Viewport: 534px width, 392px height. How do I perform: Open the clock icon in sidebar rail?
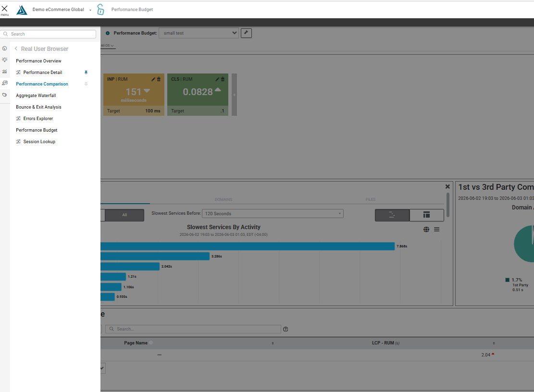click(x=4, y=49)
